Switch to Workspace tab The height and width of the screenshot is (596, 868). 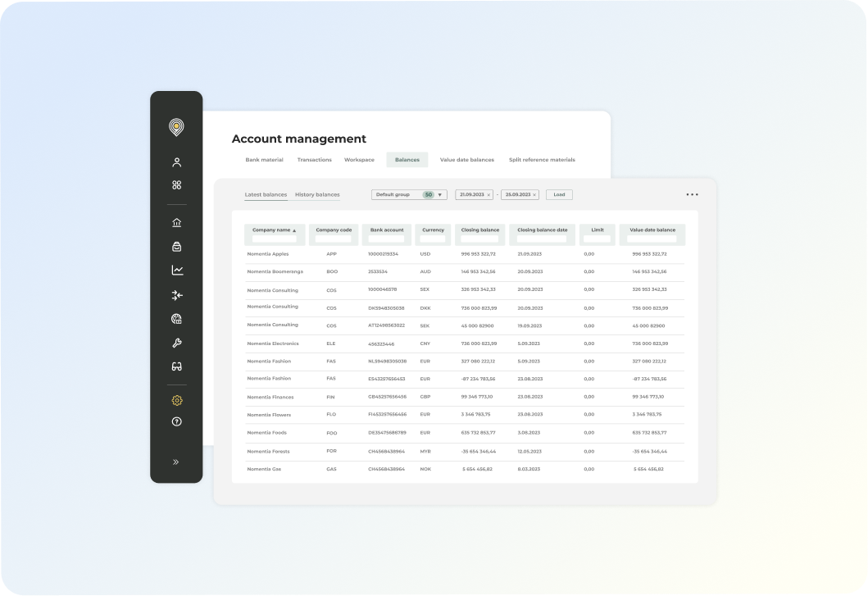pos(359,160)
